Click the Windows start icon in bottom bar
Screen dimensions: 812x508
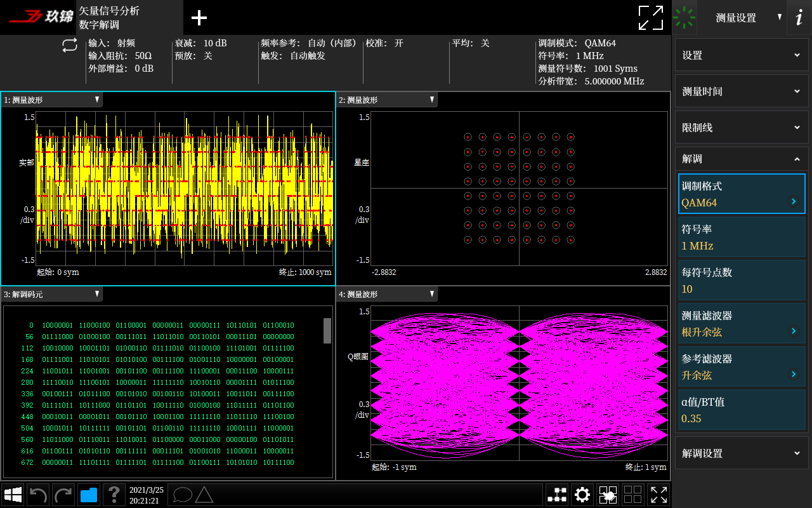click(x=13, y=495)
